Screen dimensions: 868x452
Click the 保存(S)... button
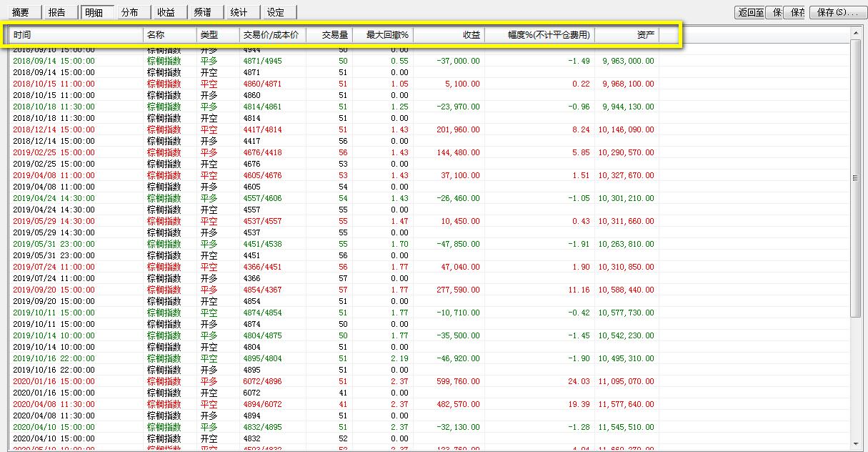pyautogui.click(x=836, y=13)
